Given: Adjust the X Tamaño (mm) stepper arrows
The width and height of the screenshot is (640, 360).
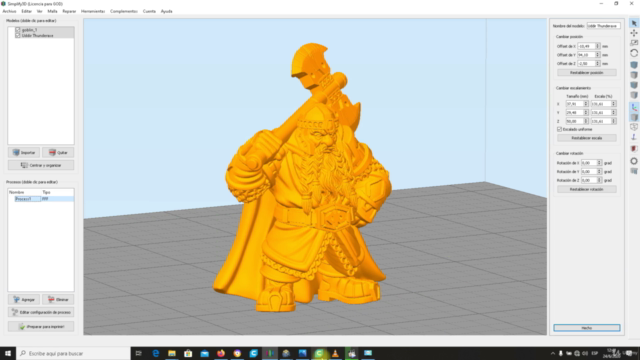Looking at the screenshot, I should [586, 104].
